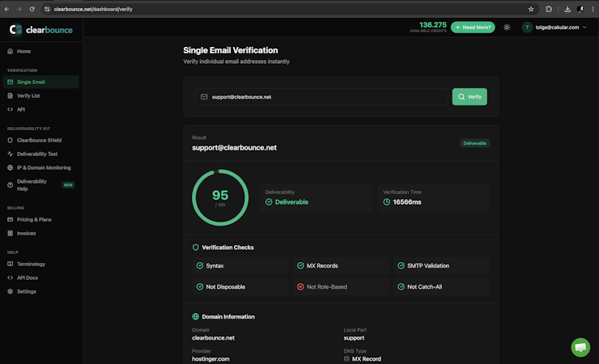This screenshot has height=364, width=599.
Task: Click the ClearBounce logo
Action: click(40, 30)
